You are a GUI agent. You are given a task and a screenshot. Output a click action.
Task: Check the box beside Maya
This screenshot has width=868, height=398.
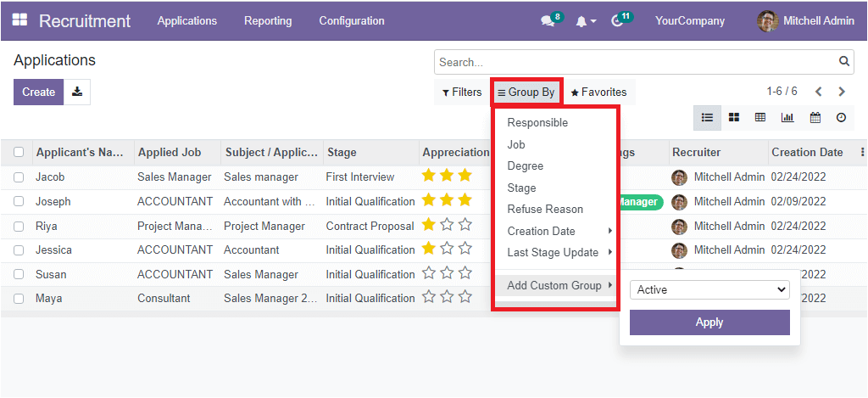click(x=19, y=299)
